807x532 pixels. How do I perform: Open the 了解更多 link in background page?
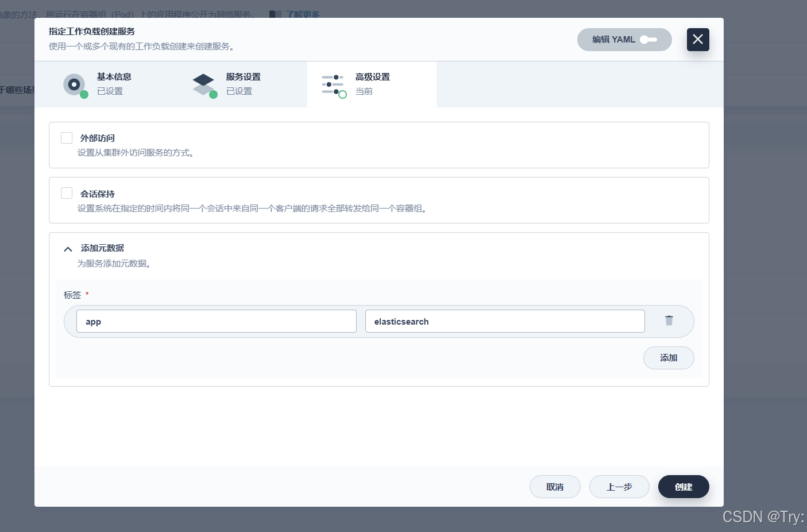[303, 14]
